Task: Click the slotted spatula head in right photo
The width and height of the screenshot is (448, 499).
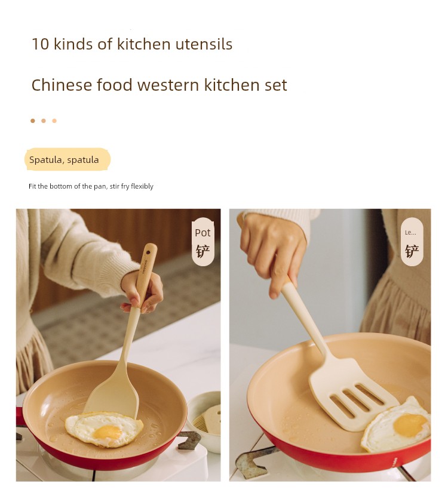Action: pyautogui.click(x=352, y=396)
